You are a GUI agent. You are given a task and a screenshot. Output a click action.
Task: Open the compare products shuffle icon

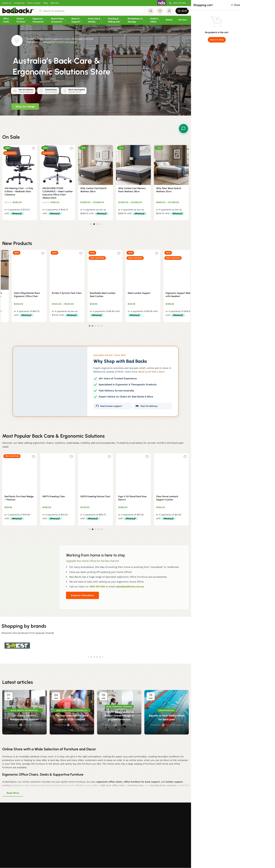pos(150,11)
